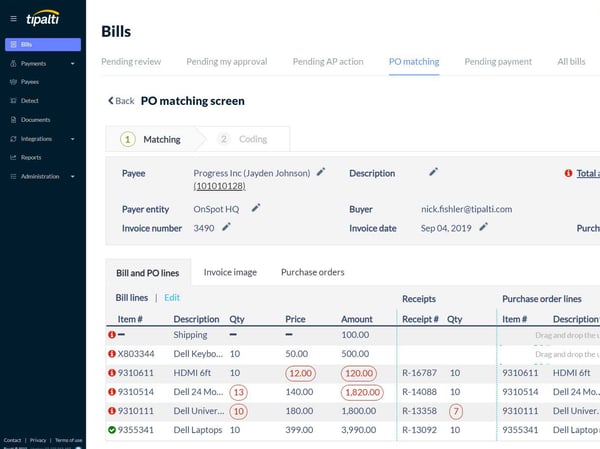Screen dimensions: 600x449
Task: Go to step 2 Coding
Action: tap(243, 139)
